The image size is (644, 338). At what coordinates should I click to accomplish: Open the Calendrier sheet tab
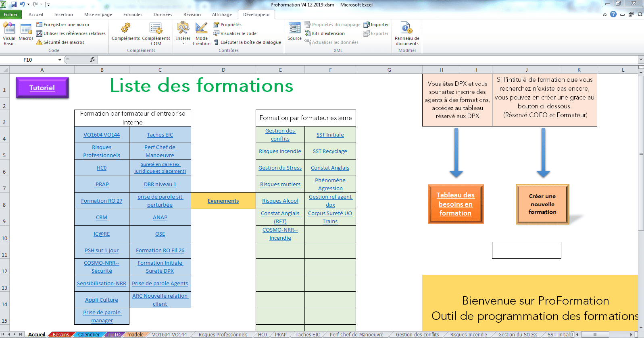[x=89, y=334]
